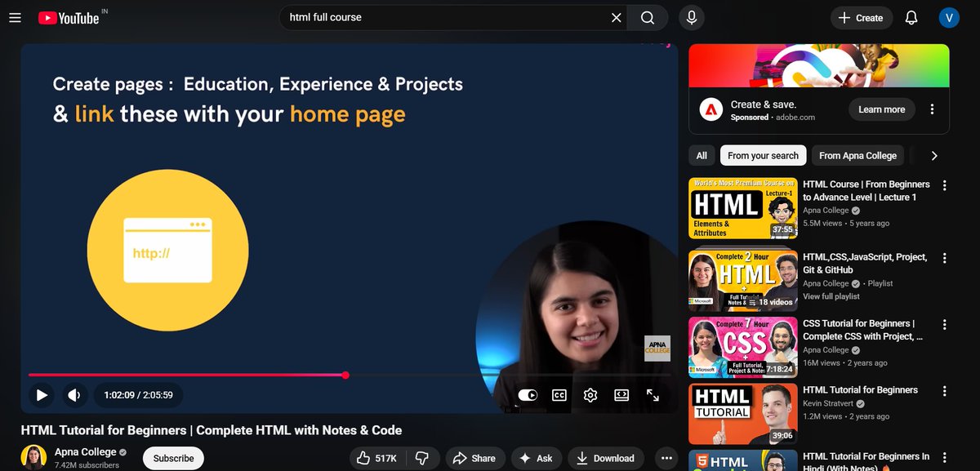The height and width of the screenshot is (471, 980).
Task: Click the video title below the player
Action: tap(212, 430)
